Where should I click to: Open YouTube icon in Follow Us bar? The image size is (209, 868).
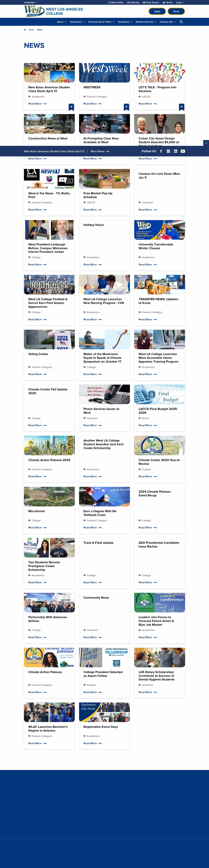pos(183,151)
